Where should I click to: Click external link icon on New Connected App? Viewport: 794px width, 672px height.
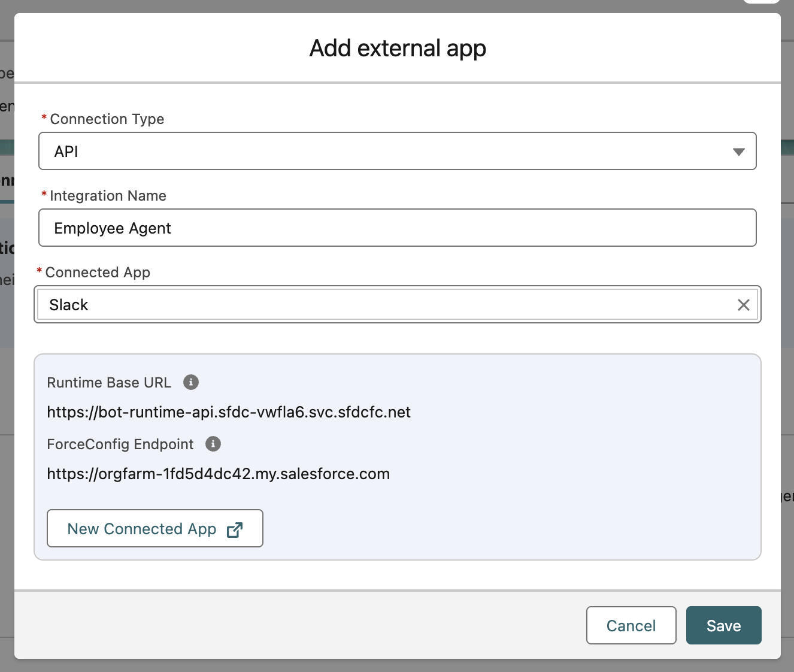coord(235,529)
